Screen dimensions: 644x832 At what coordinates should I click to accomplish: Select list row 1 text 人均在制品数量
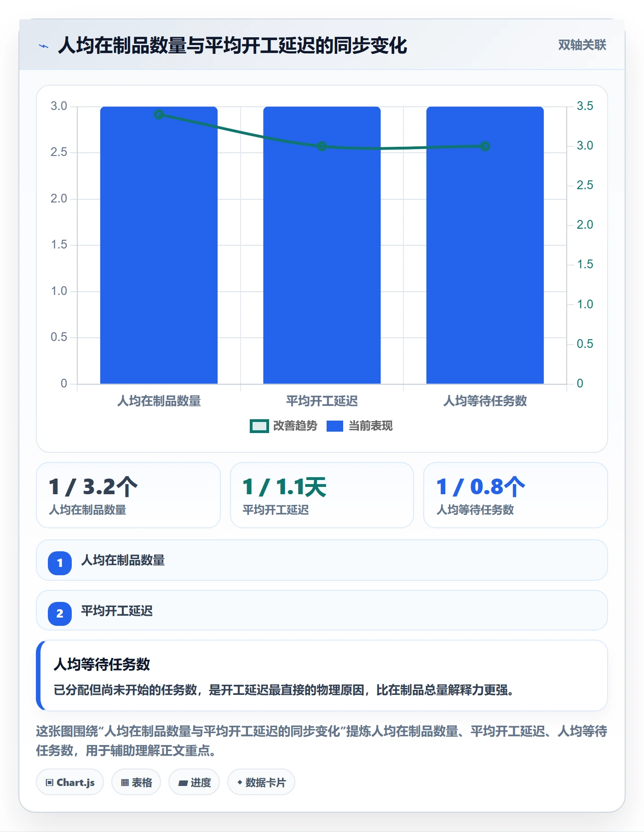pos(123,560)
